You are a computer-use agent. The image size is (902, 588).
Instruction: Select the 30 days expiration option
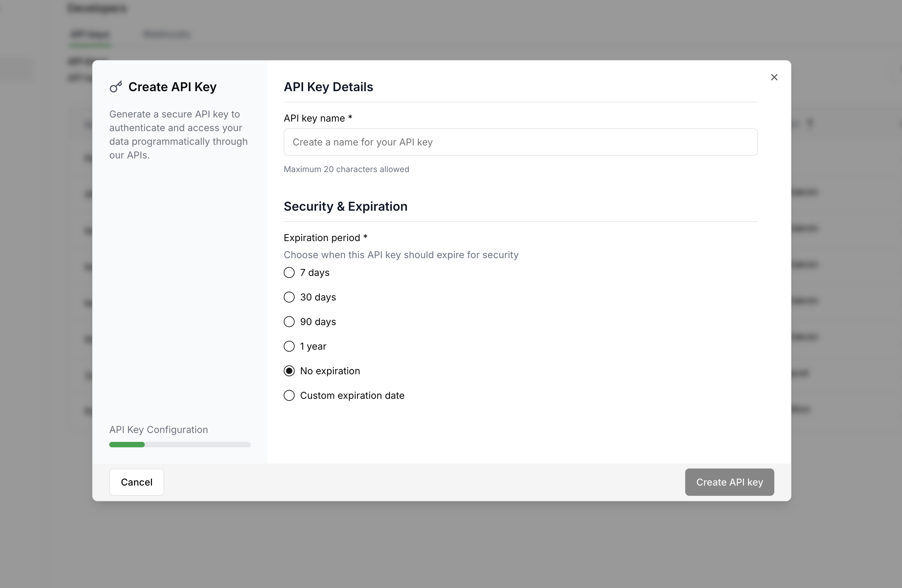[289, 297]
